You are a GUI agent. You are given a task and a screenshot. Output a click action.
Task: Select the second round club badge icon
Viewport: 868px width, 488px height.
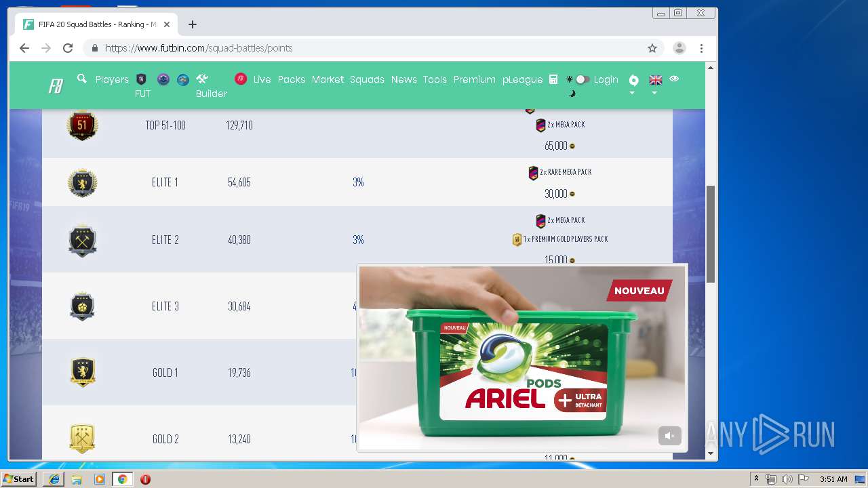(x=163, y=79)
